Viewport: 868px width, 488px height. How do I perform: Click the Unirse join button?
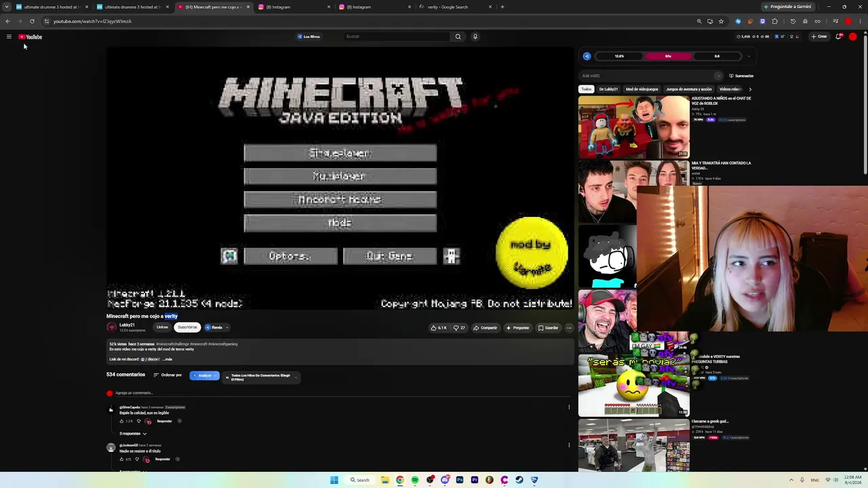point(162,327)
